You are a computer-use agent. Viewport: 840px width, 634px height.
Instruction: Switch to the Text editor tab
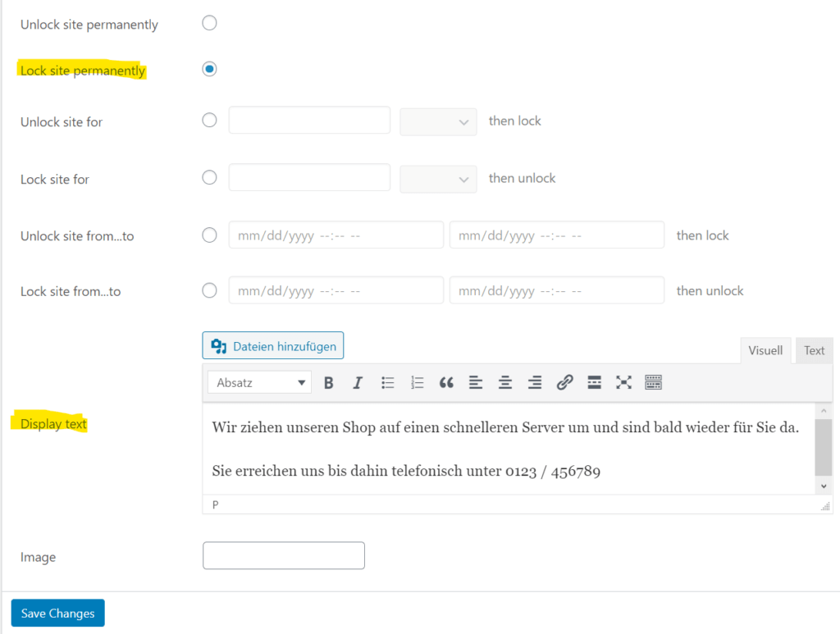pos(814,350)
